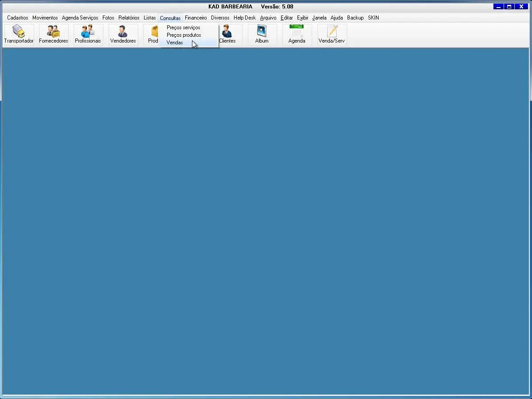Choose Preços produtos menu entry

point(184,35)
